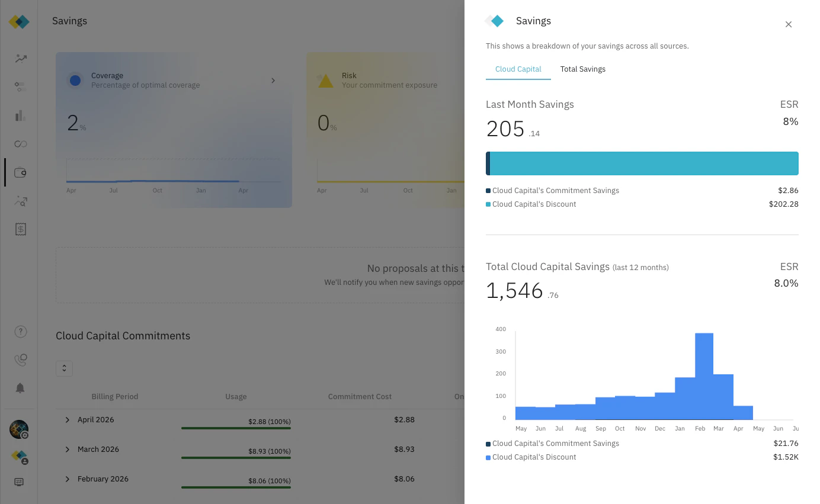
Task: Open the feedback console icon at sidebar bottom
Action: (19, 482)
